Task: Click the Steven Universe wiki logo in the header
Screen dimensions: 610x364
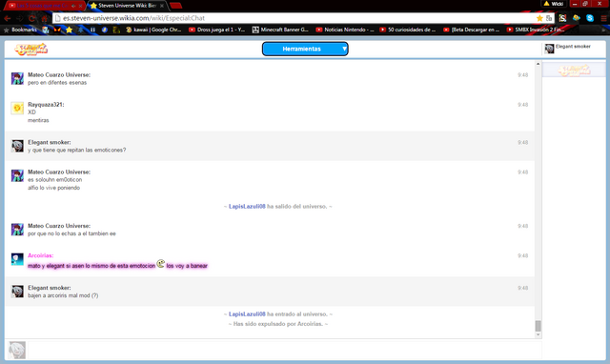Action: pyautogui.click(x=31, y=49)
